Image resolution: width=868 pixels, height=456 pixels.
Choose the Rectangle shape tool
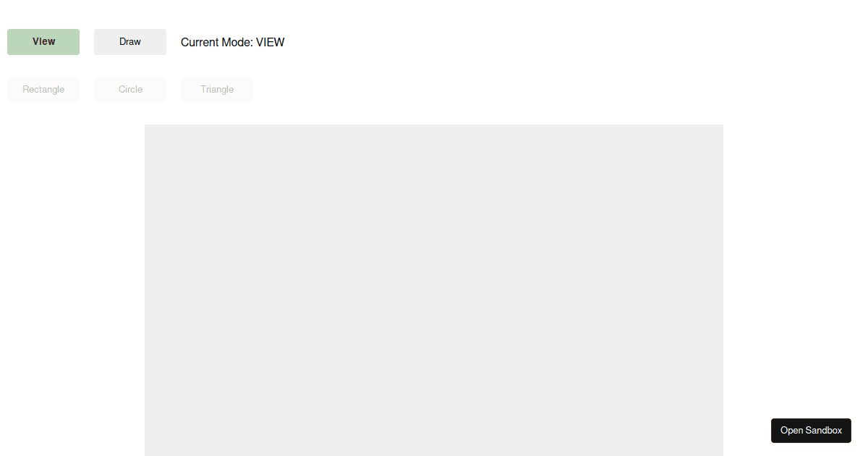tap(43, 90)
